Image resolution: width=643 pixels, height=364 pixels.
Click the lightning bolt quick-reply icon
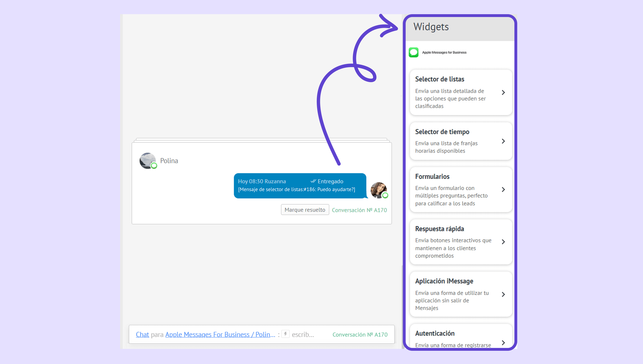click(285, 334)
